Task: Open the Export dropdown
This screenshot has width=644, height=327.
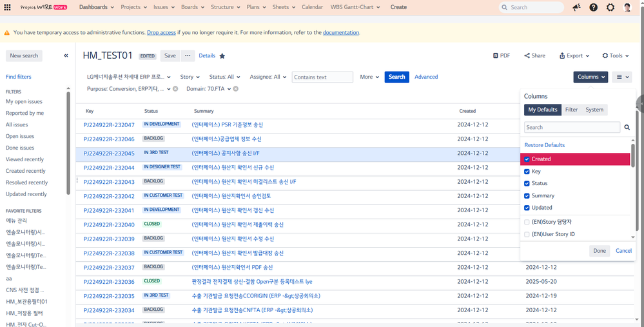Action: 574,55
